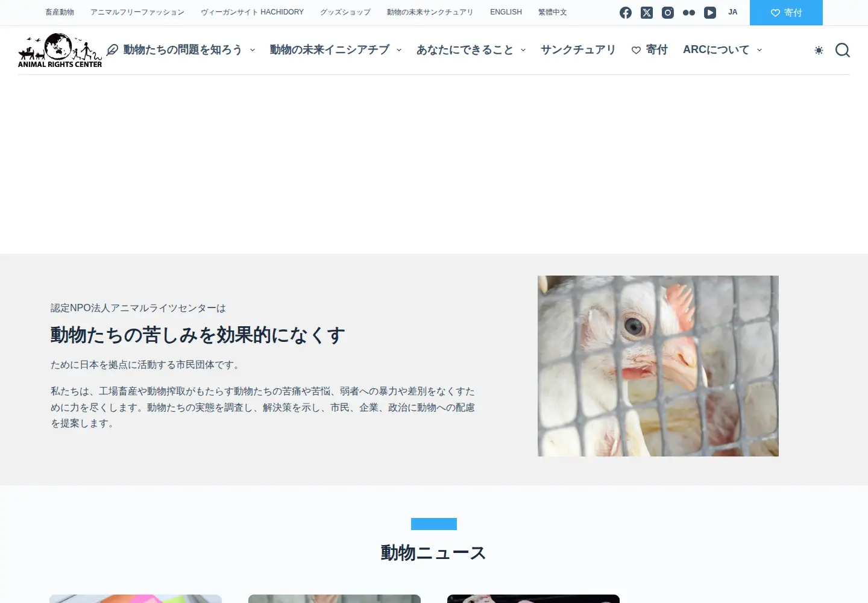Click the blue 寄付 donate button
This screenshot has height=603, width=868.
click(x=786, y=13)
